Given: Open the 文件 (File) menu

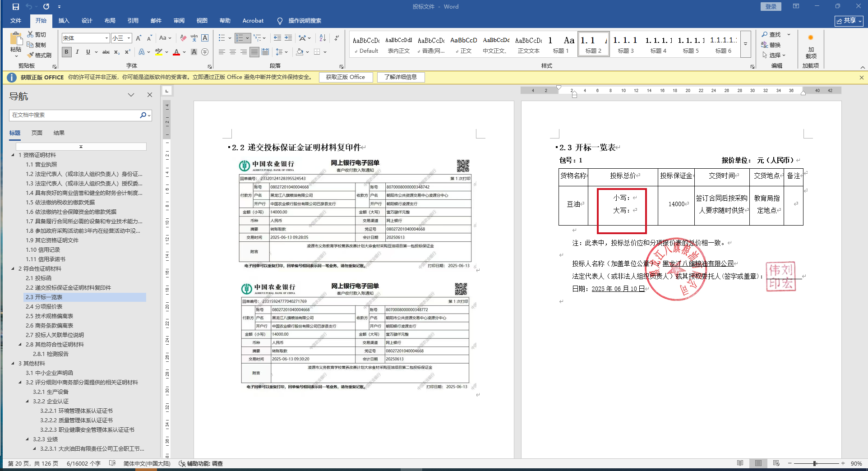Looking at the screenshot, I should click(x=16, y=21).
